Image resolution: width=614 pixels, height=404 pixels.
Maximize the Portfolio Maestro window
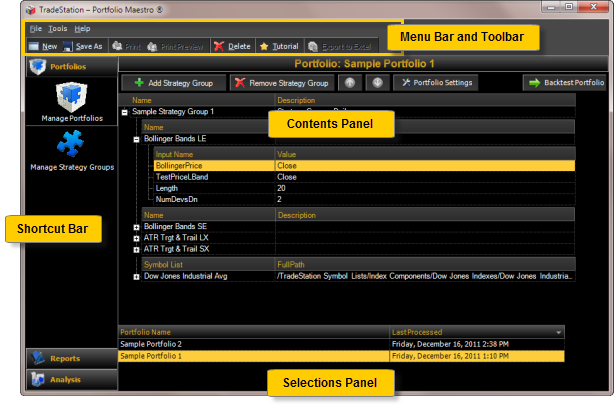pyautogui.click(x=570, y=7)
